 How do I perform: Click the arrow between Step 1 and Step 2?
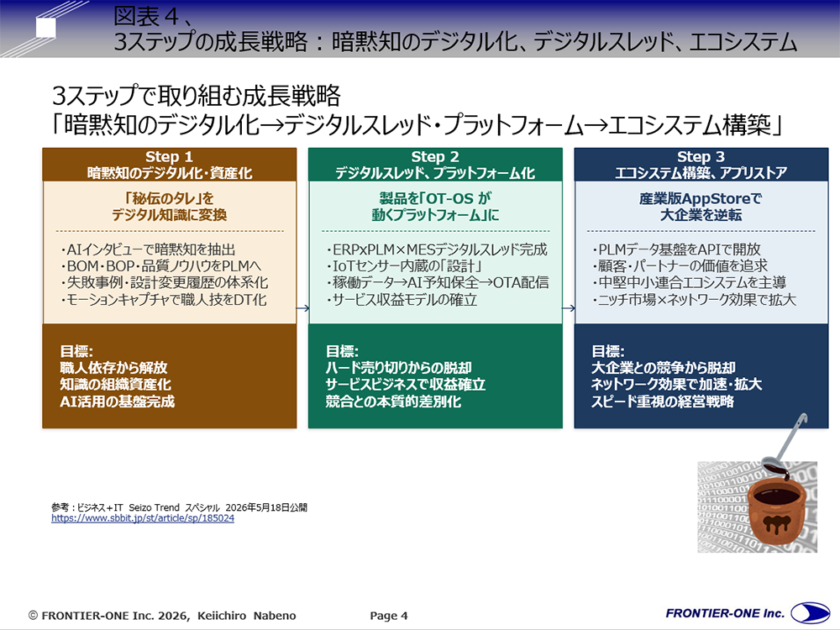tap(302, 308)
